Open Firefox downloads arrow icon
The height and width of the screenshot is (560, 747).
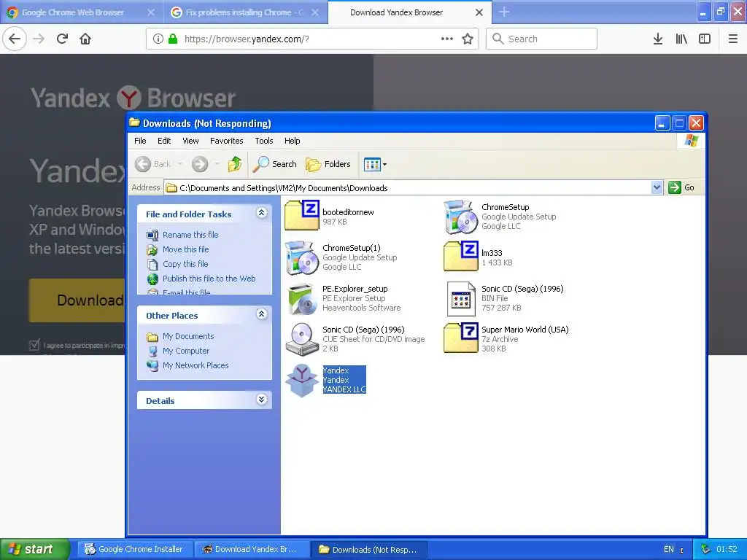click(x=658, y=39)
